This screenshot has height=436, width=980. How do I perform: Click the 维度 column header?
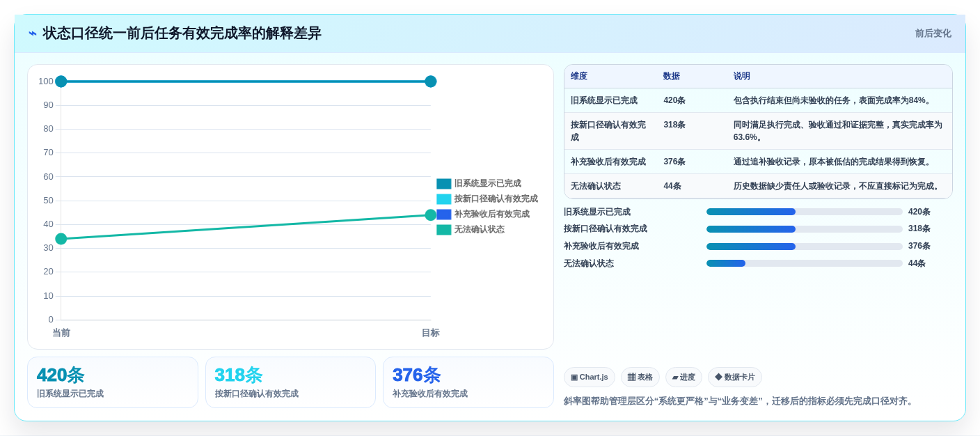click(579, 77)
